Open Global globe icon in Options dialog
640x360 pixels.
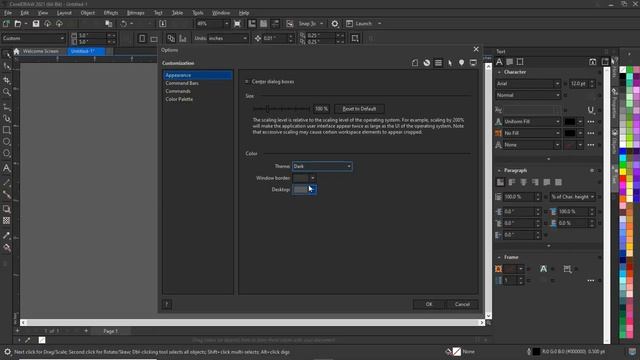click(x=427, y=63)
